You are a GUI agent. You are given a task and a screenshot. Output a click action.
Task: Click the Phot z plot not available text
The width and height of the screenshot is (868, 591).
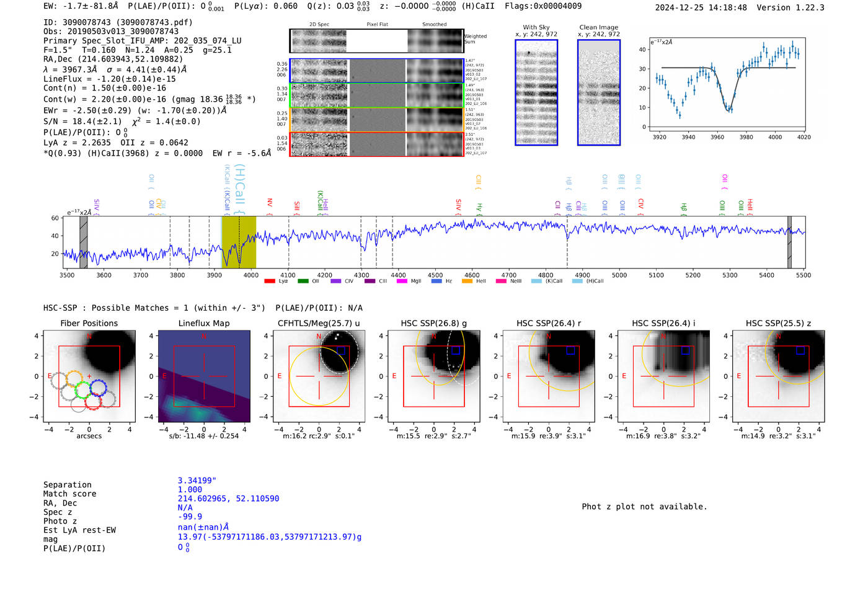click(x=644, y=507)
